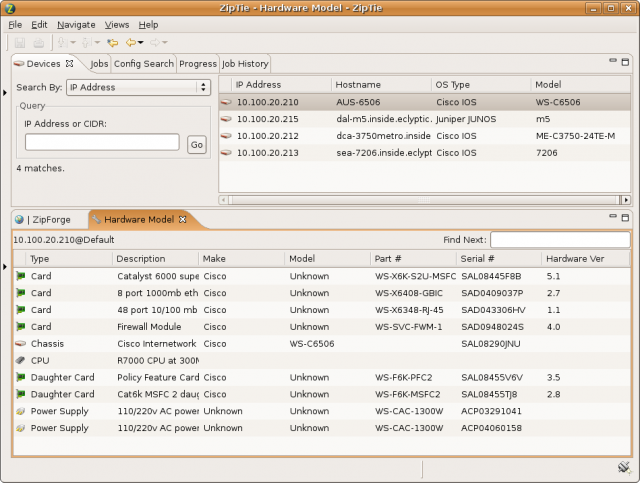Select the Cat6k MSFC 2 description cell
This screenshot has height=483, width=640.
coord(158,394)
